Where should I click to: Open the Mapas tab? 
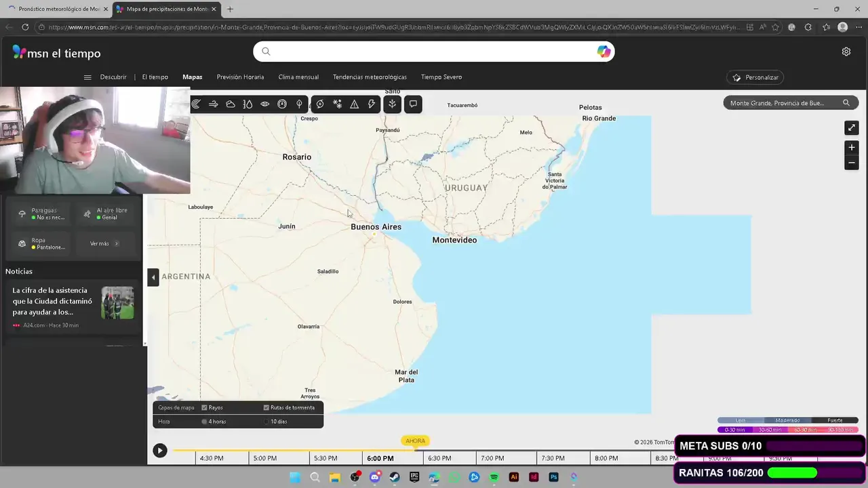193,77
